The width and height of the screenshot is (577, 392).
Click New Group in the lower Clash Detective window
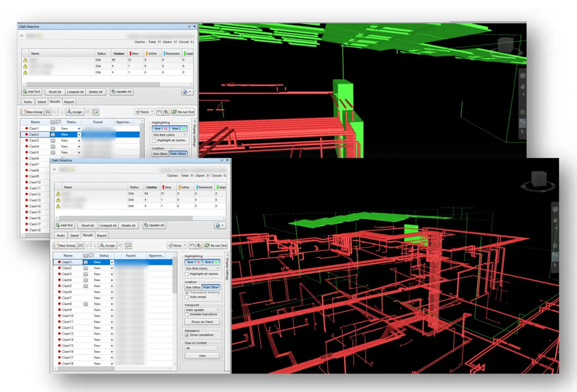(x=65, y=246)
